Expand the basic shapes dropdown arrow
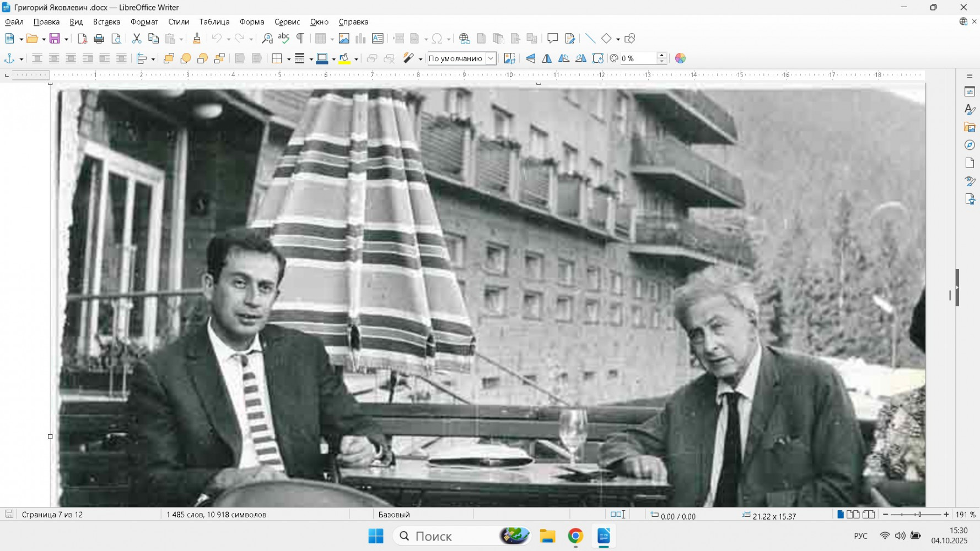980x551 pixels. coord(618,39)
